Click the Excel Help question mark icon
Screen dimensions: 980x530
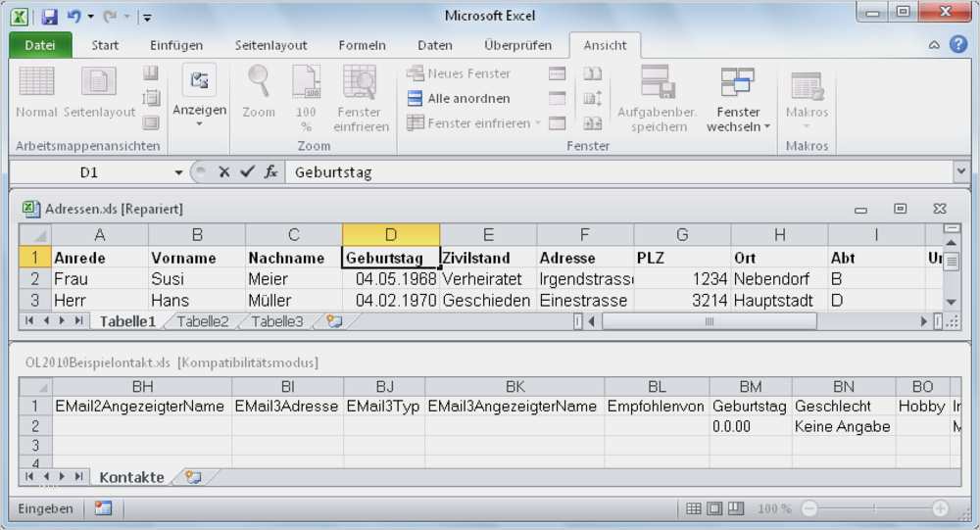tap(958, 44)
